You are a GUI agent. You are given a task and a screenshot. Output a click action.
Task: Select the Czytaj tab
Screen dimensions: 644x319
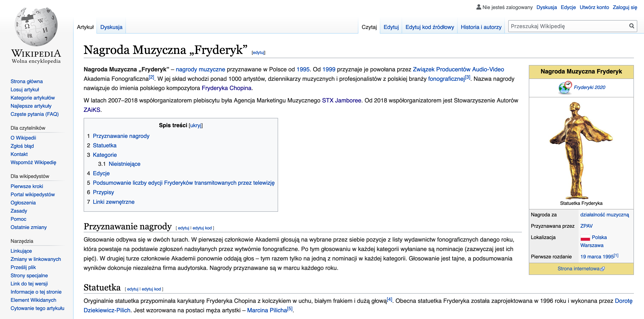point(369,27)
